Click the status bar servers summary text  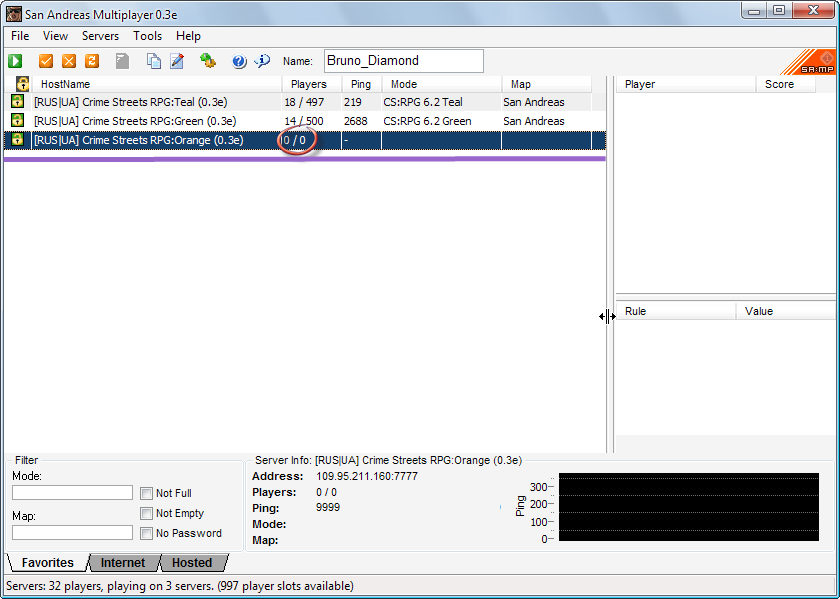[179, 586]
